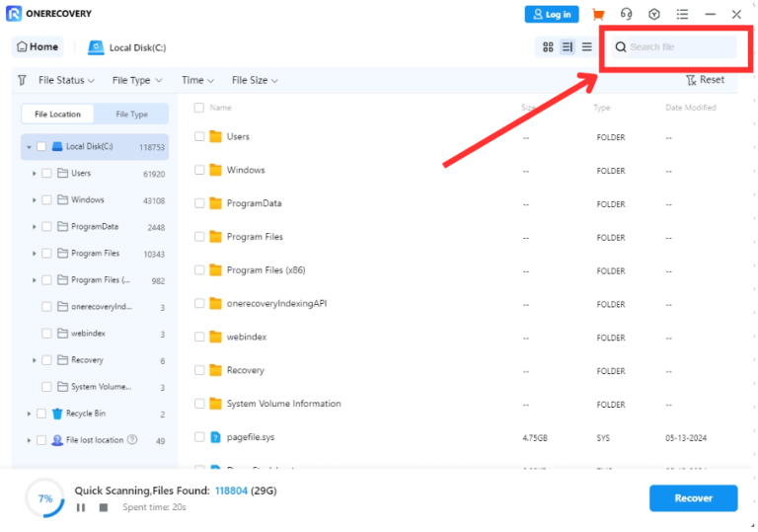Switch to the File Location tab
The width and height of the screenshot is (758, 532).
click(57, 114)
